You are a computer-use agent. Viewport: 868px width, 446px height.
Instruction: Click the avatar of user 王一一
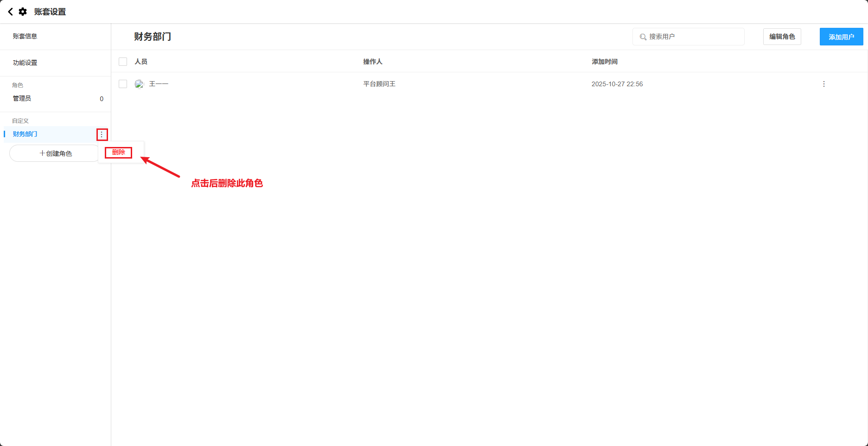[x=139, y=84]
